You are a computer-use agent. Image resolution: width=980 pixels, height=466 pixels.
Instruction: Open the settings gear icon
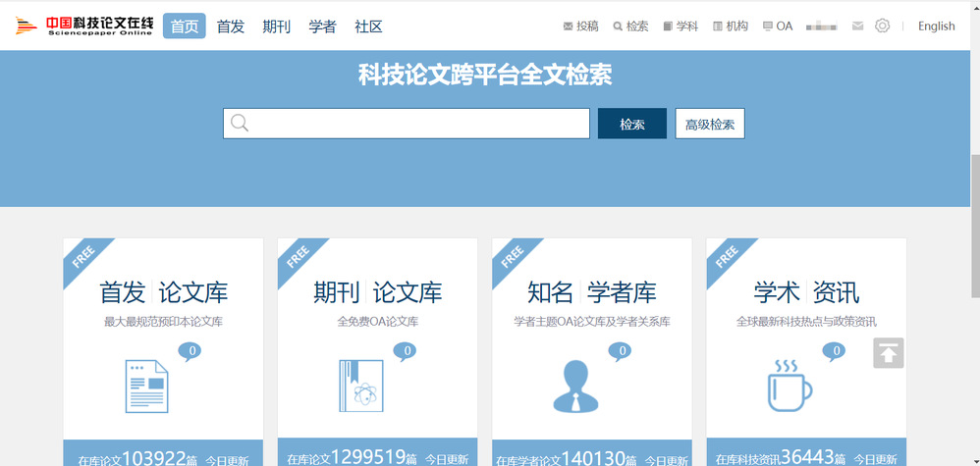point(882,26)
